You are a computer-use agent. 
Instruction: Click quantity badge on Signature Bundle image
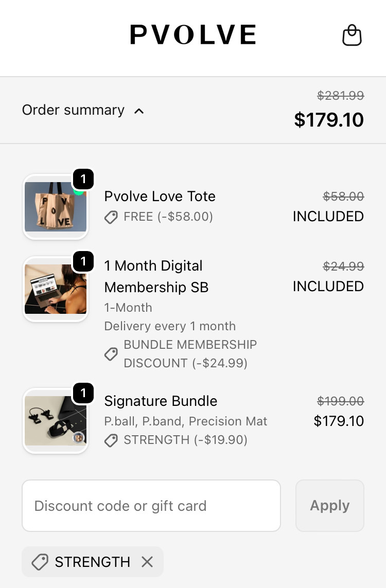[x=83, y=393]
